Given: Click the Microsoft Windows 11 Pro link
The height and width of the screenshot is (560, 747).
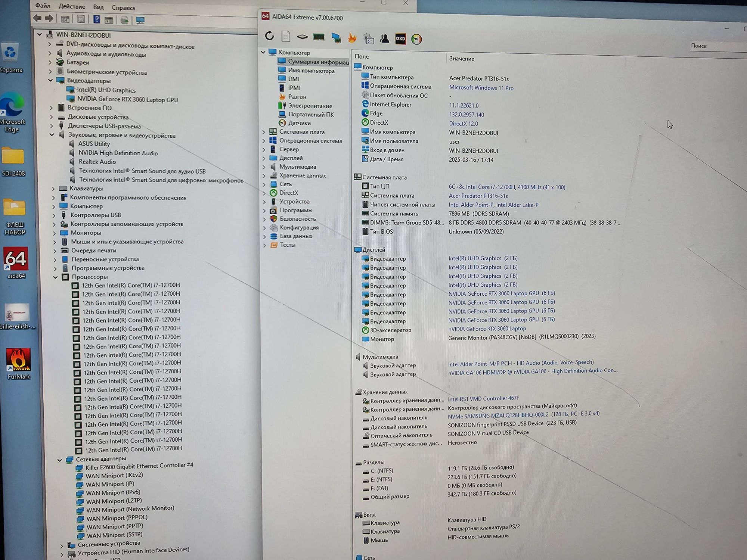Looking at the screenshot, I should point(481,88).
